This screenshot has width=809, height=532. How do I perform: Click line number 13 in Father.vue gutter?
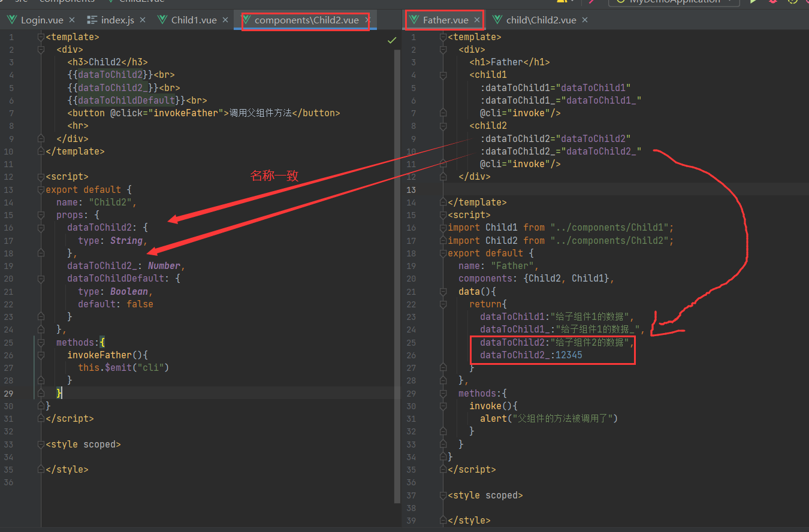[x=412, y=189]
